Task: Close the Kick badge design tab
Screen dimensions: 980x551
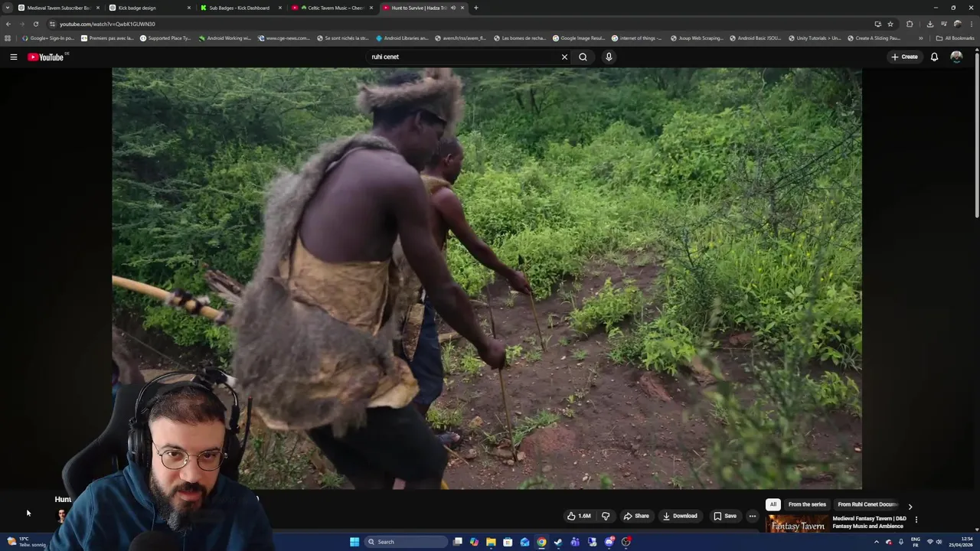Action: point(188,8)
